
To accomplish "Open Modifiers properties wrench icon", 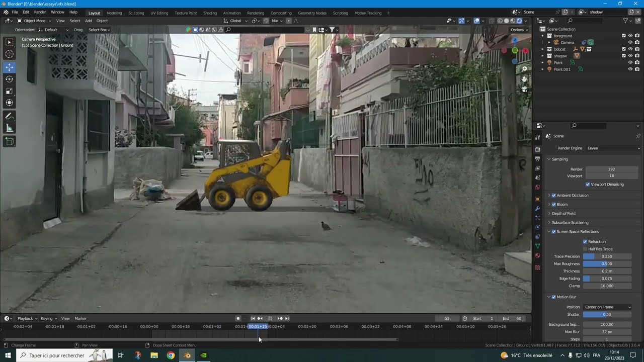I will click(x=537, y=209).
